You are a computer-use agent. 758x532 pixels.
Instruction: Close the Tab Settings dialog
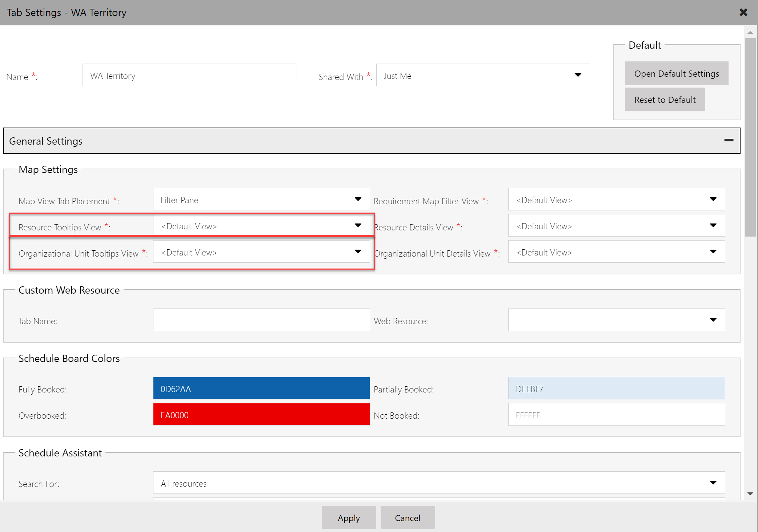[x=743, y=12]
